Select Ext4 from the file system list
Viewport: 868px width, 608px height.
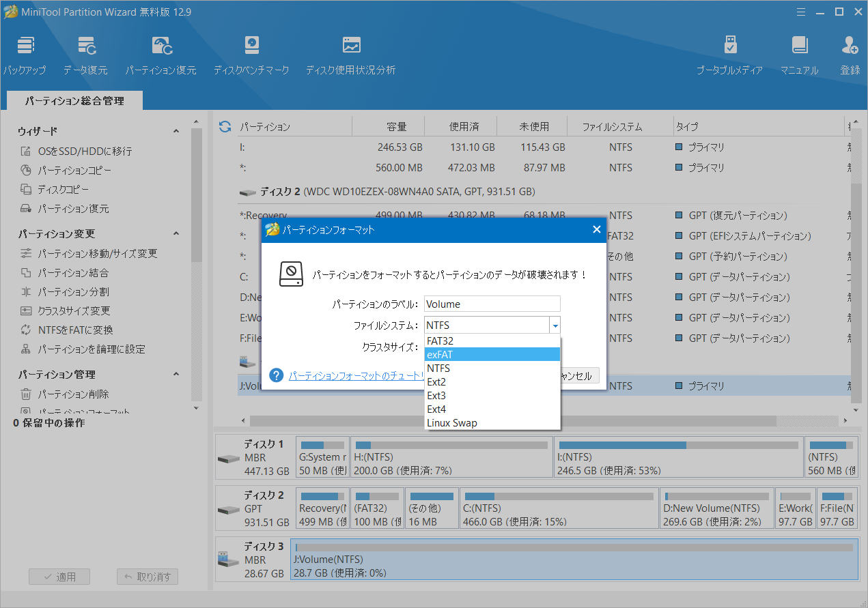point(492,409)
